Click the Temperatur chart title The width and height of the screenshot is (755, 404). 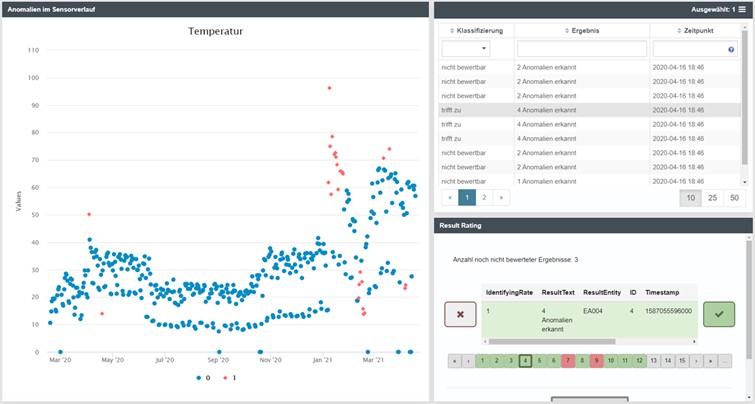click(x=215, y=32)
